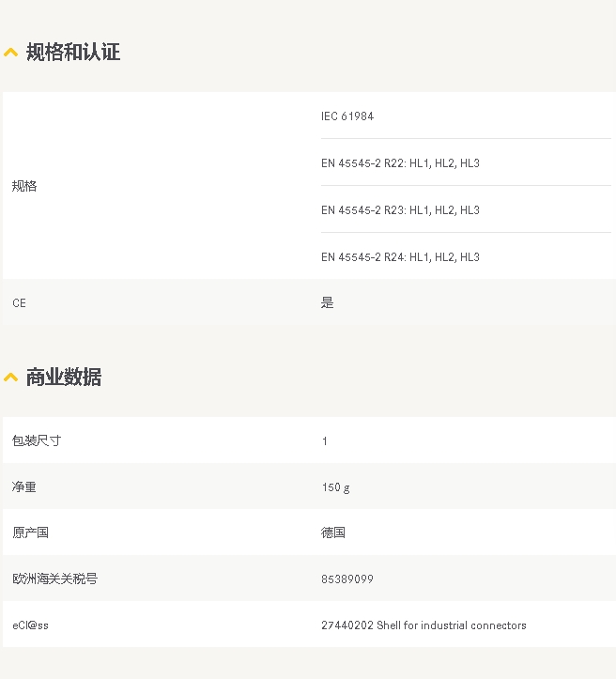This screenshot has height=679, width=616.
Task: Collapse the 商业数据 section chevron
Action: coord(11,378)
